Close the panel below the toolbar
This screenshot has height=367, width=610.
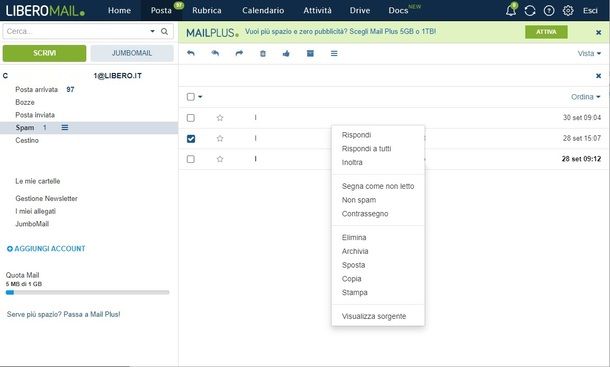coord(599,76)
